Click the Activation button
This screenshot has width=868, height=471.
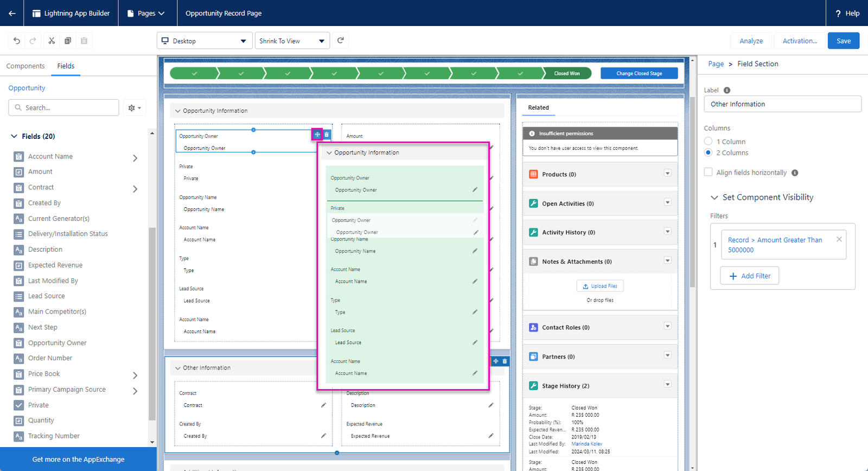tap(800, 41)
